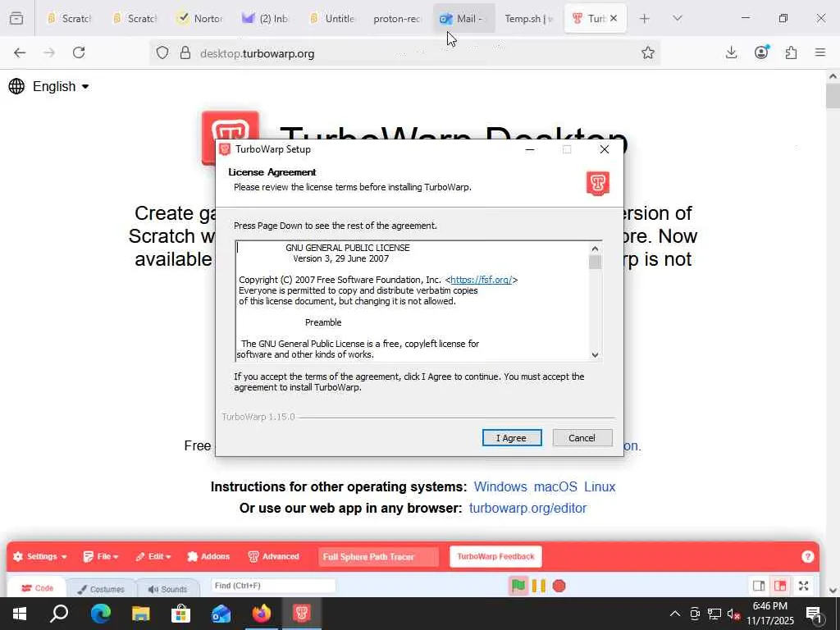Open the notification center icon
Viewport: 840px width, 630px height.
tap(815, 614)
